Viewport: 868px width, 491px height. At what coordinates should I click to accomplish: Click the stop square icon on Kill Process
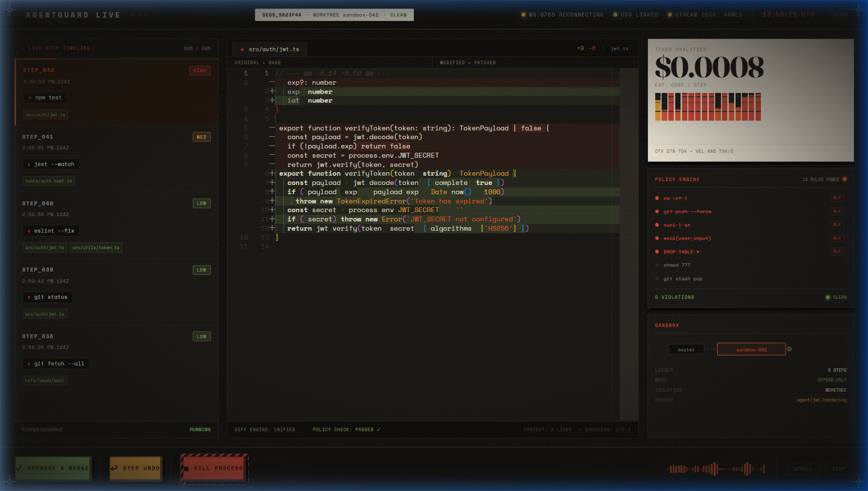[x=186, y=469]
